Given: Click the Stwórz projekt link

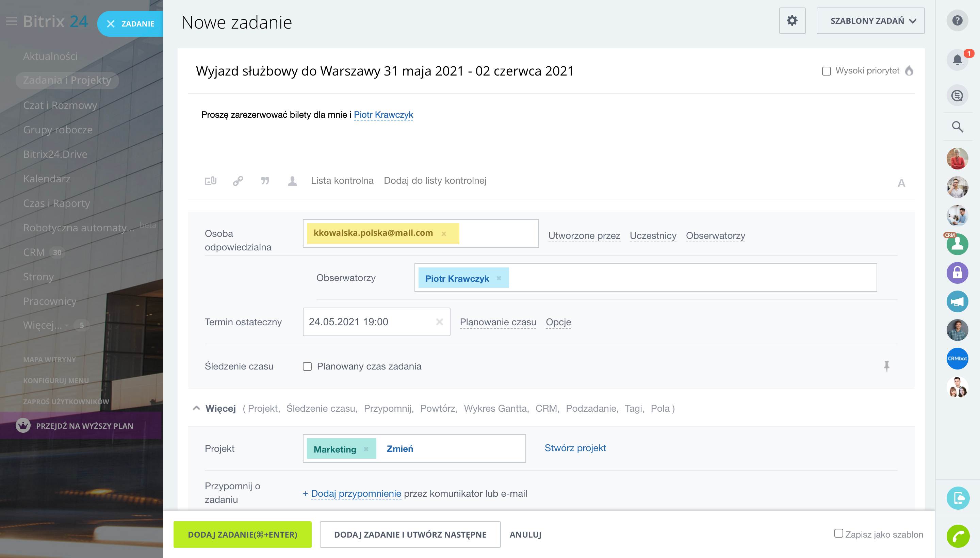Looking at the screenshot, I should pos(575,448).
